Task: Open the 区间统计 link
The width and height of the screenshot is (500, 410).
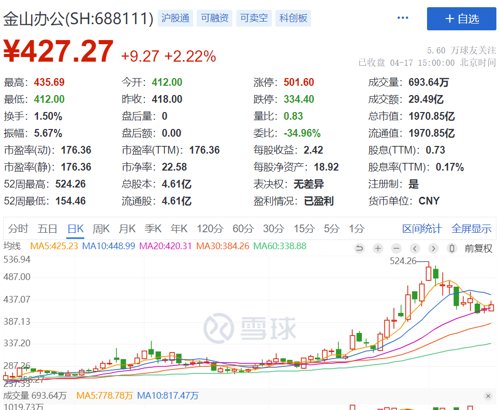Action: tap(421, 229)
